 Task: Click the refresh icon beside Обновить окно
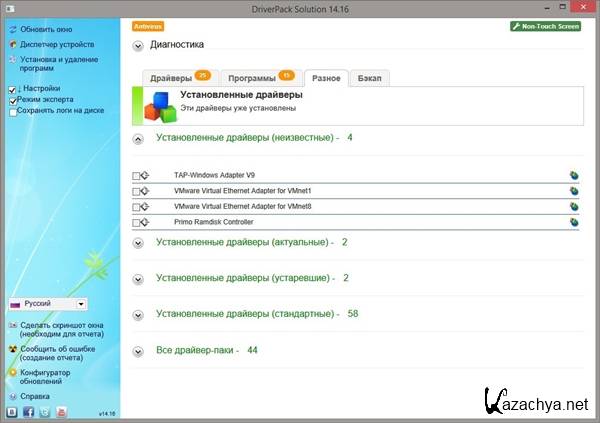12,30
